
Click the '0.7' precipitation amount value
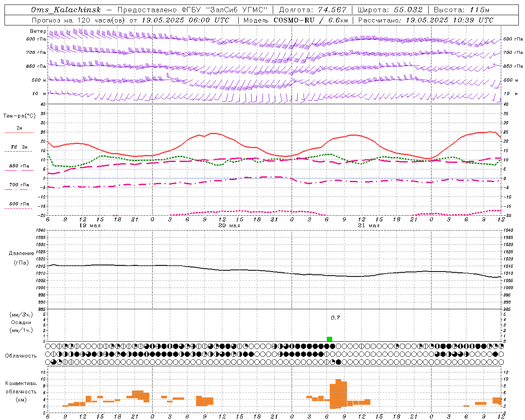click(x=336, y=318)
